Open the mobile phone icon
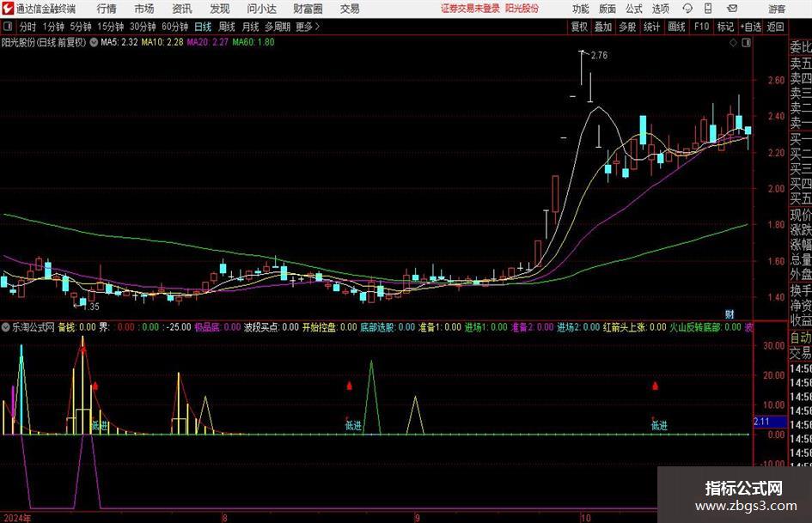The image size is (812, 523). (x=708, y=9)
